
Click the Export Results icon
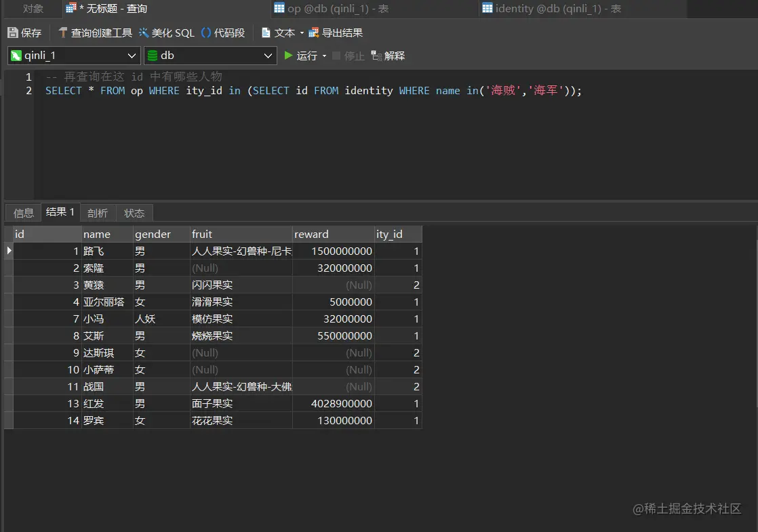click(314, 33)
